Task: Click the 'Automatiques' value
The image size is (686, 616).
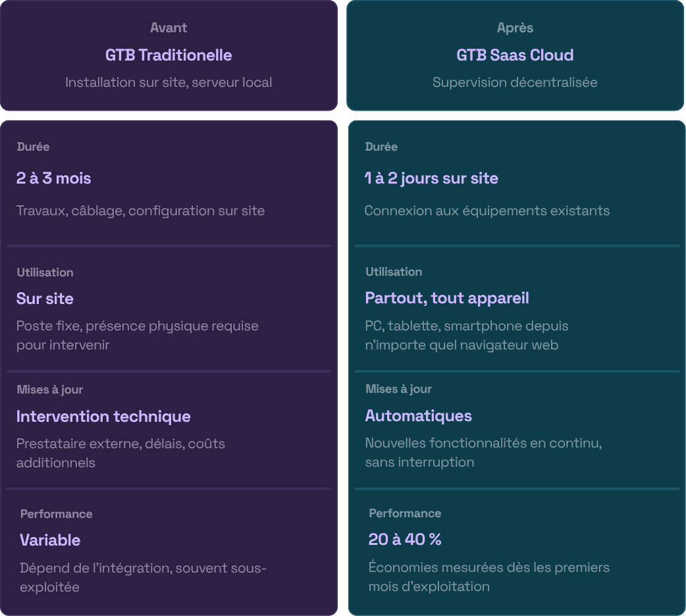Action: click(418, 416)
